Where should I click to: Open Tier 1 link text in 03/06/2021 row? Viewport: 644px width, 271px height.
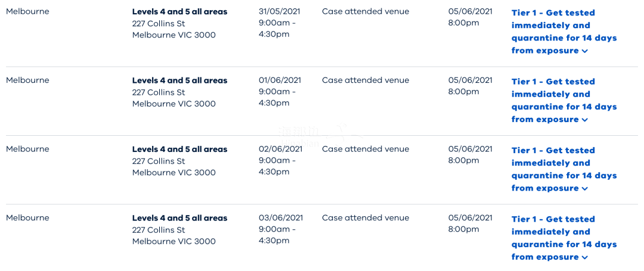[x=564, y=238]
